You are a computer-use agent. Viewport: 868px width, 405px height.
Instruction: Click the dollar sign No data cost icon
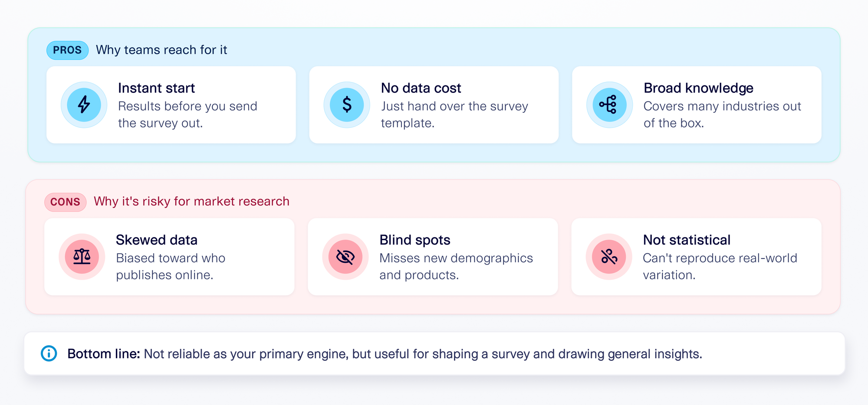pos(347,105)
